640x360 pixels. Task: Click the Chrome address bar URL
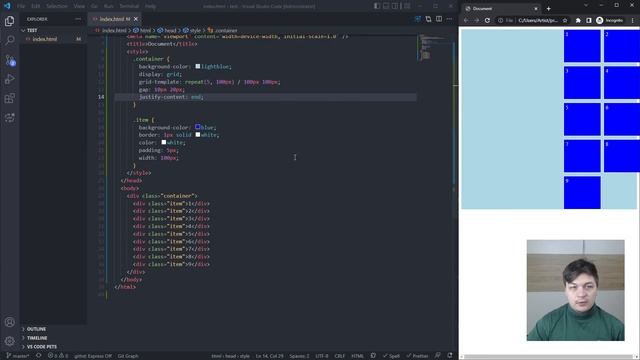point(538,20)
